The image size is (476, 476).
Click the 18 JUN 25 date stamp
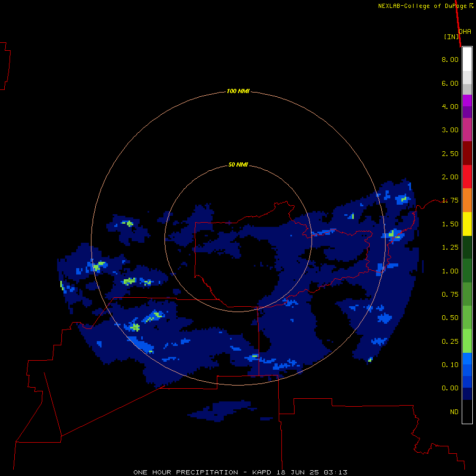click(x=297, y=472)
